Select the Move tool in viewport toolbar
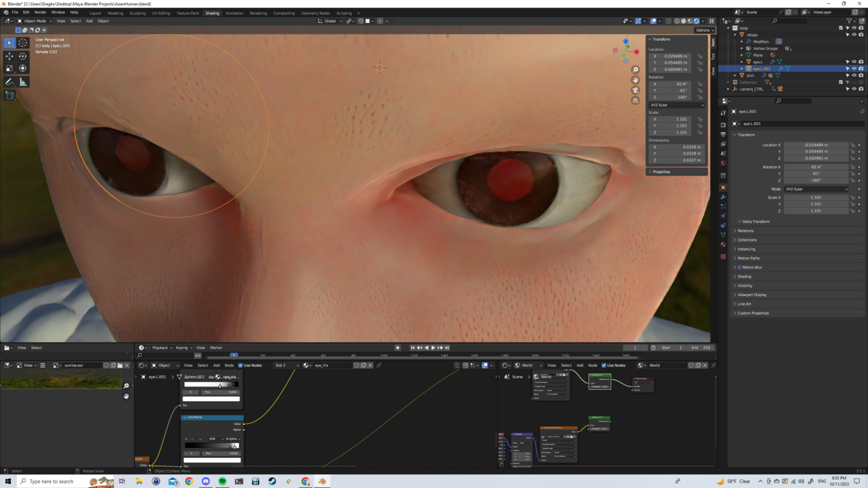The height and width of the screenshot is (488, 868). 9,56
